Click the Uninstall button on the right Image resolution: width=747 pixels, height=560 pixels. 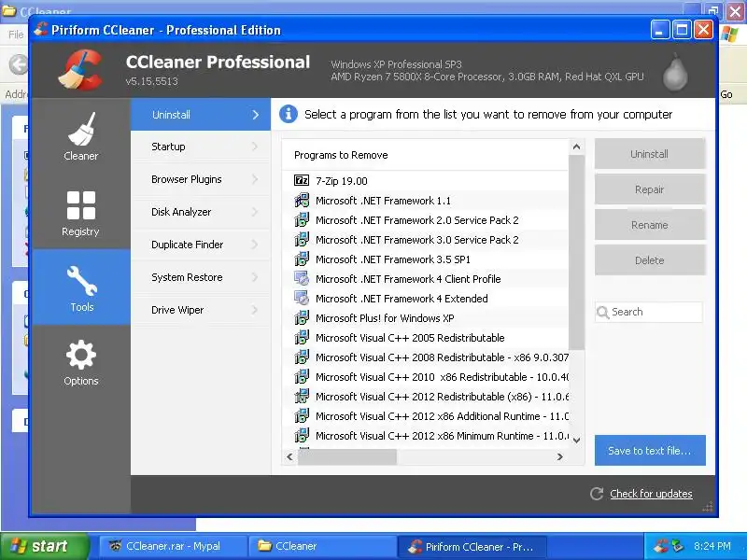tap(650, 154)
